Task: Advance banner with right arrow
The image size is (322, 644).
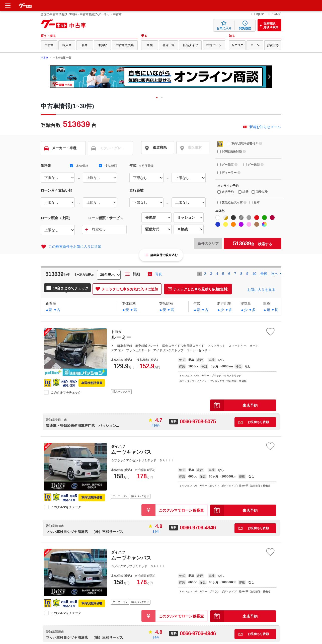Action: pos(269,77)
